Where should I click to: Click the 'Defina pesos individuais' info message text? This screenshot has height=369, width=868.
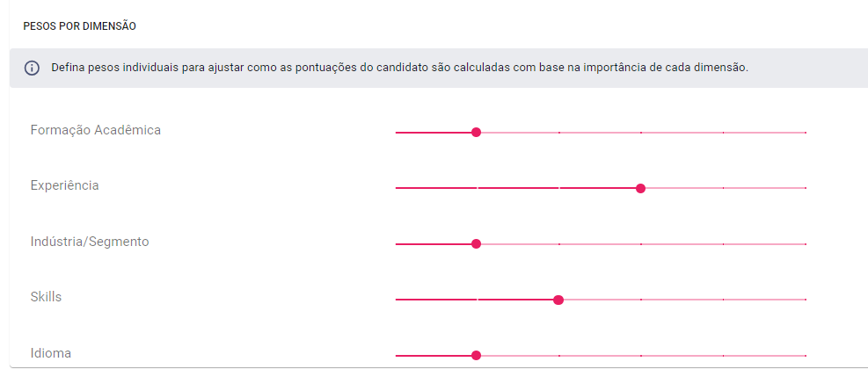[399, 68]
